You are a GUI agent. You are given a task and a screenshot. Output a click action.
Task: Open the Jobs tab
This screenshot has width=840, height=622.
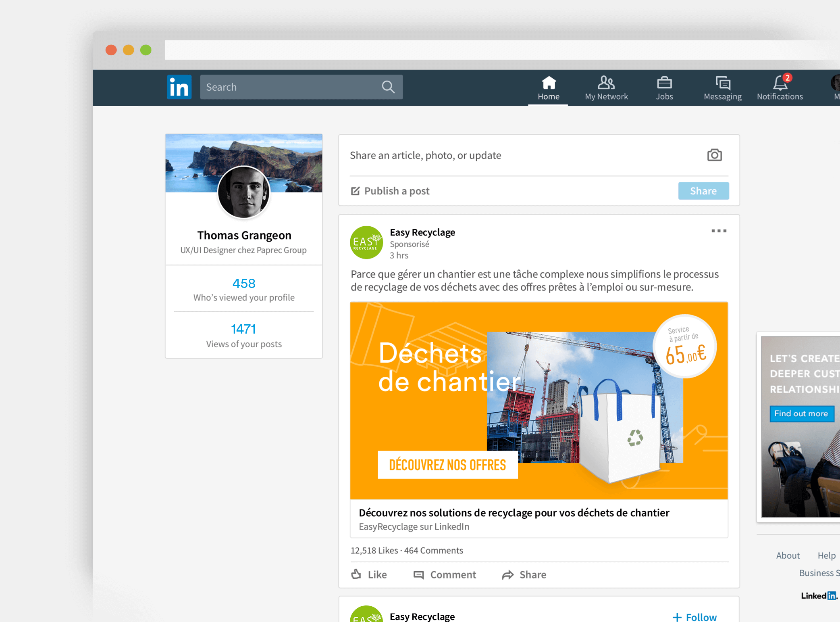coord(664,88)
